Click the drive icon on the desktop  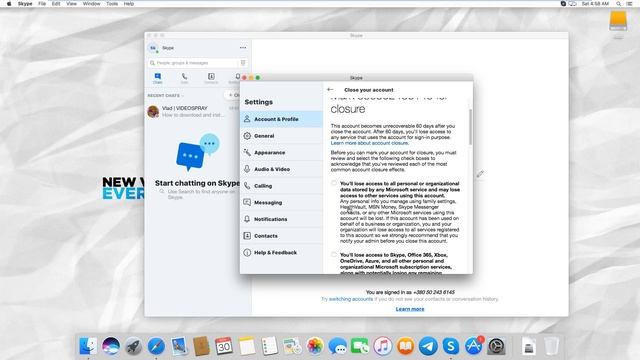pyautogui.click(x=618, y=22)
